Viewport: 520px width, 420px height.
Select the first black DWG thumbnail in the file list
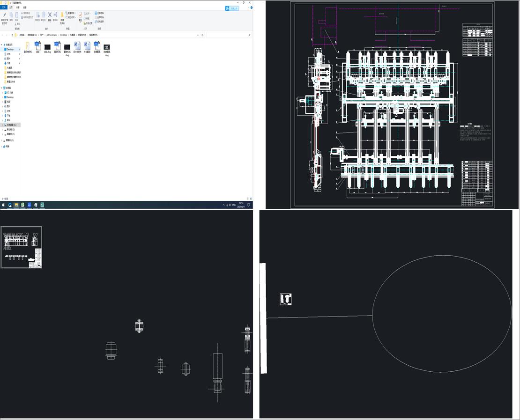coord(47,47)
